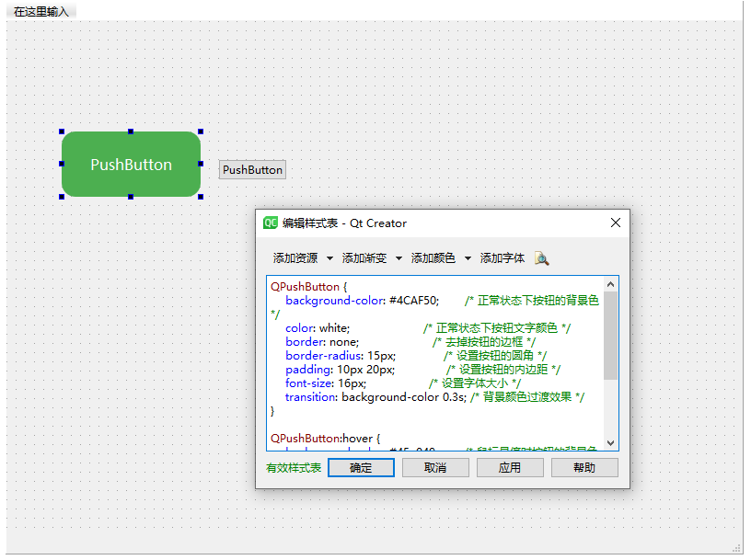Open help with the 帮助 button
751x560 pixels.
[584, 468]
